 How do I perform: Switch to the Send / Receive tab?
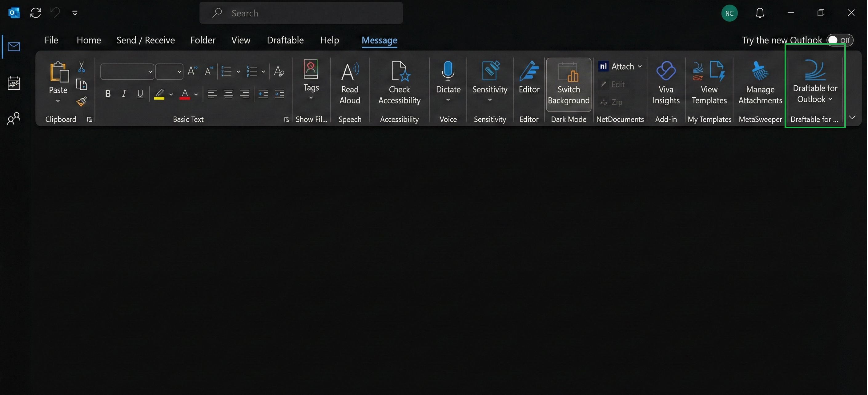(x=146, y=40)
